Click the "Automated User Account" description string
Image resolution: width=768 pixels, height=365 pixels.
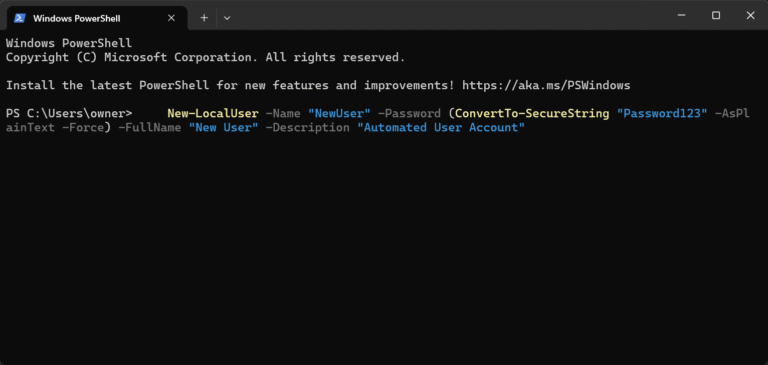point(441,128)
